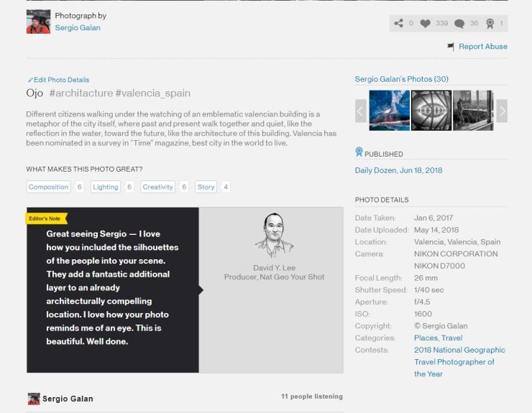This screenshot has width=532, height=413.
Task: Choose the Story tag button
Action: pos(206,187)
